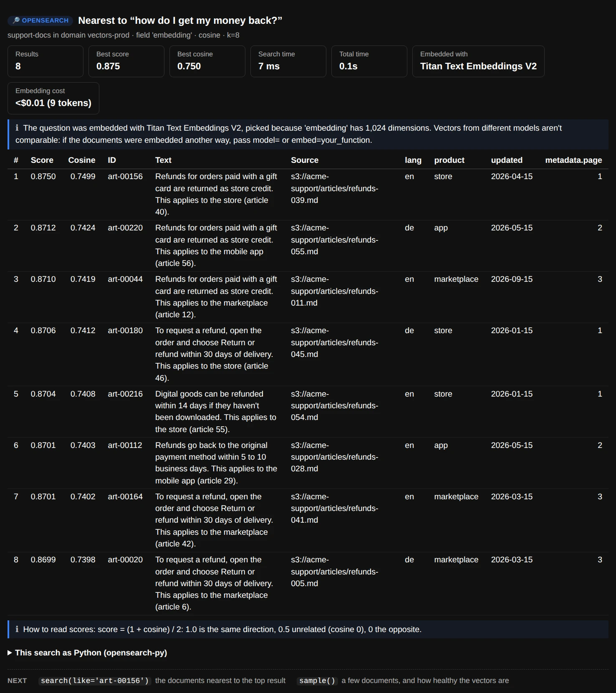Click the Search time card showing 7 ms

click(x=288, y=61)
